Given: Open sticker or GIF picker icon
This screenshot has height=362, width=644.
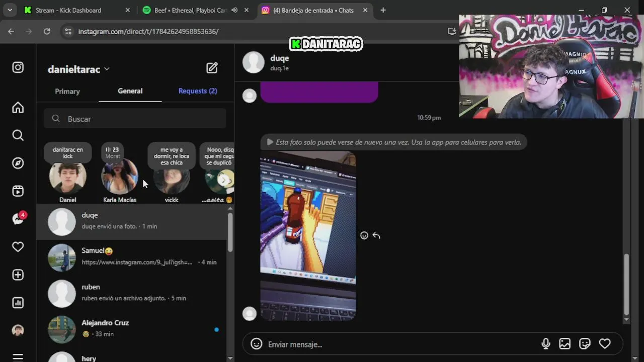Looking at the screenshot, I should pos(585,344).
